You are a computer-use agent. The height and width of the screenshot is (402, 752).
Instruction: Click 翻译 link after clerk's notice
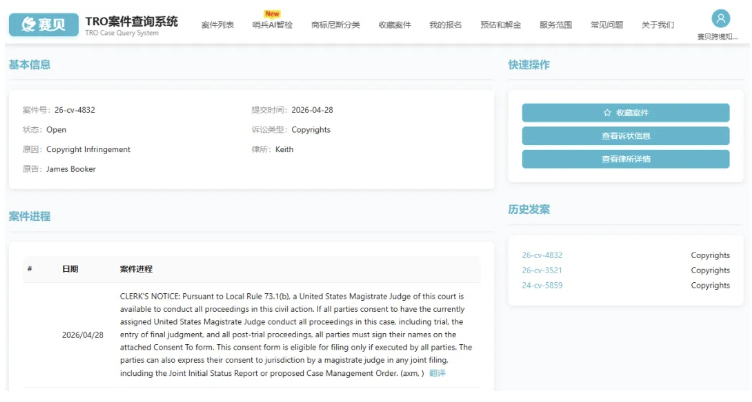[x=438, y=373]
